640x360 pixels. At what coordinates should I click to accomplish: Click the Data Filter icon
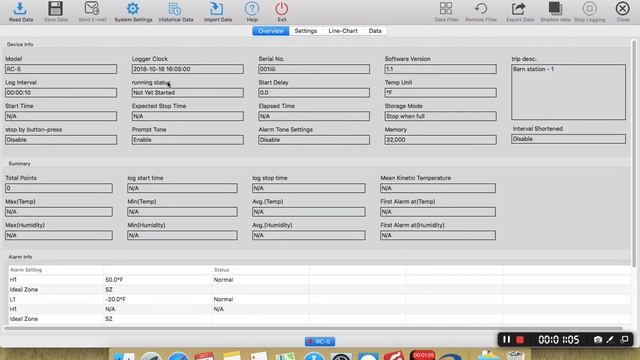click(x=446, y=9)
